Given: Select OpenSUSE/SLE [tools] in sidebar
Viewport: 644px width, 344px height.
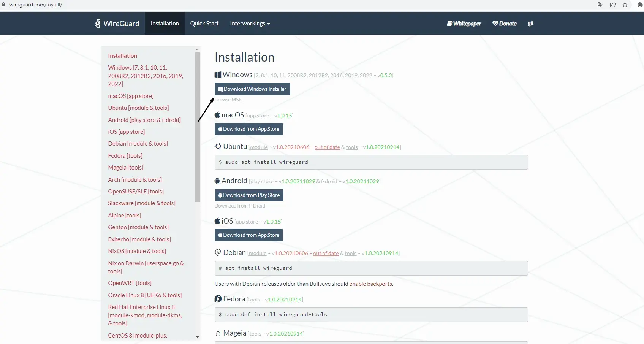Looking at the screenshot, I should tap(136, 191).
